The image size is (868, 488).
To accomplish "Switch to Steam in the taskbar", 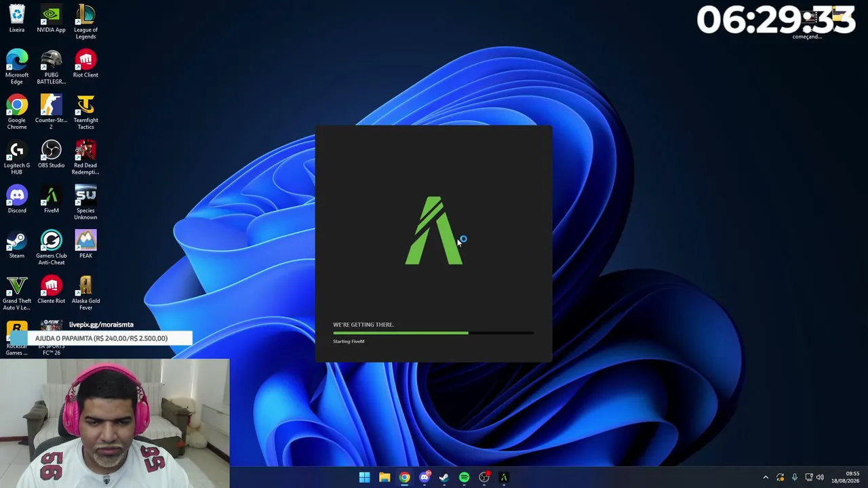I will [444, 477].
